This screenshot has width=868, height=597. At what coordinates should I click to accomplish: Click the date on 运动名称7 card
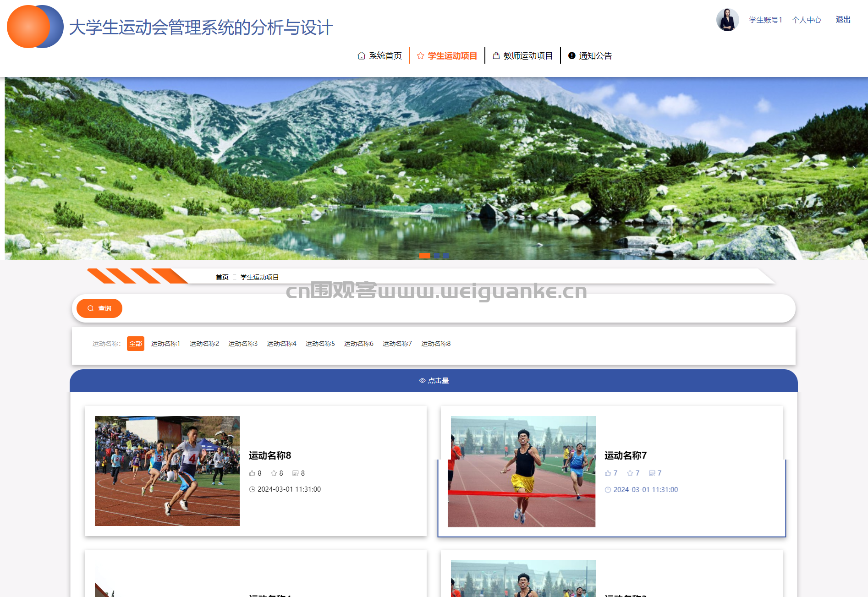tap(646, 490)
